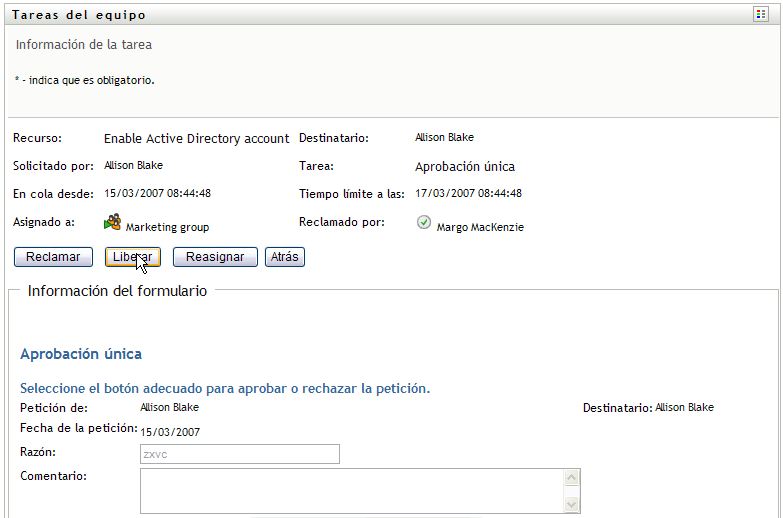Click the Tarea value Aprobación única
Image resolution: width=783 pixels, height=518 pixels.
465,167
